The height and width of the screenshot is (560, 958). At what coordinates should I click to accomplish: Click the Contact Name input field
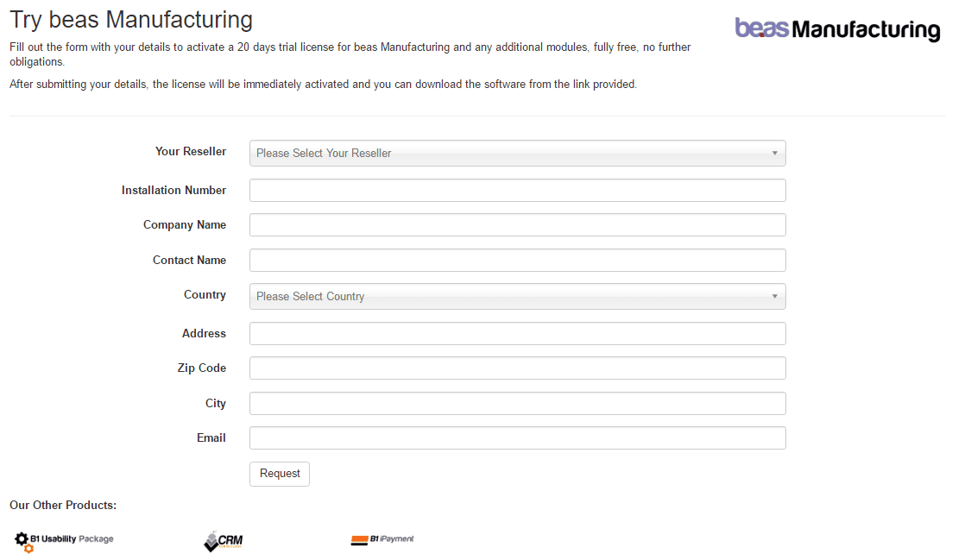pos(517,260)
